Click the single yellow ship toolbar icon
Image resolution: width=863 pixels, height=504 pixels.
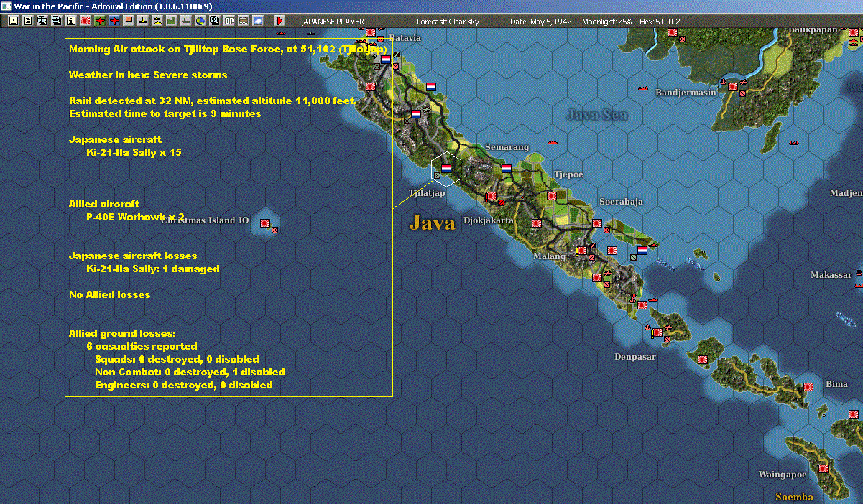point(143,22)
